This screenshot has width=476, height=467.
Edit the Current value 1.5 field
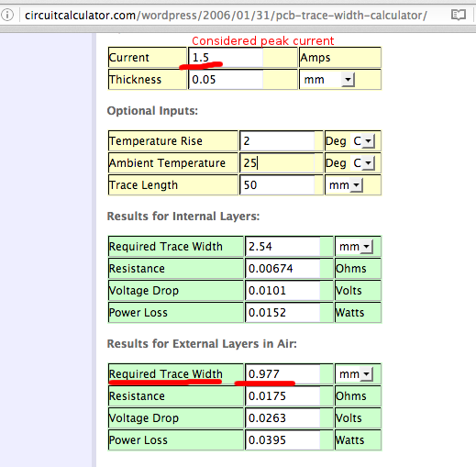226,57
